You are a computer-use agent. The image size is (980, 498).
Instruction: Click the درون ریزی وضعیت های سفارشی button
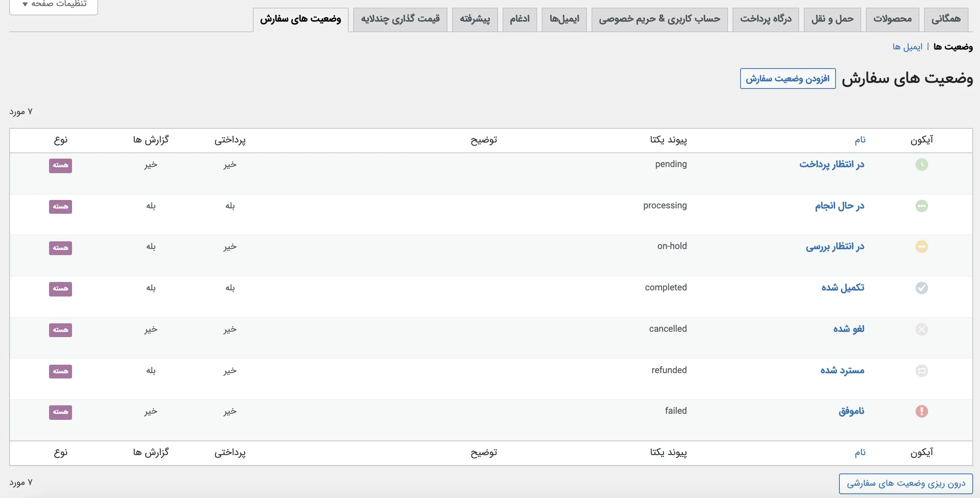click(x=906, y=484)
